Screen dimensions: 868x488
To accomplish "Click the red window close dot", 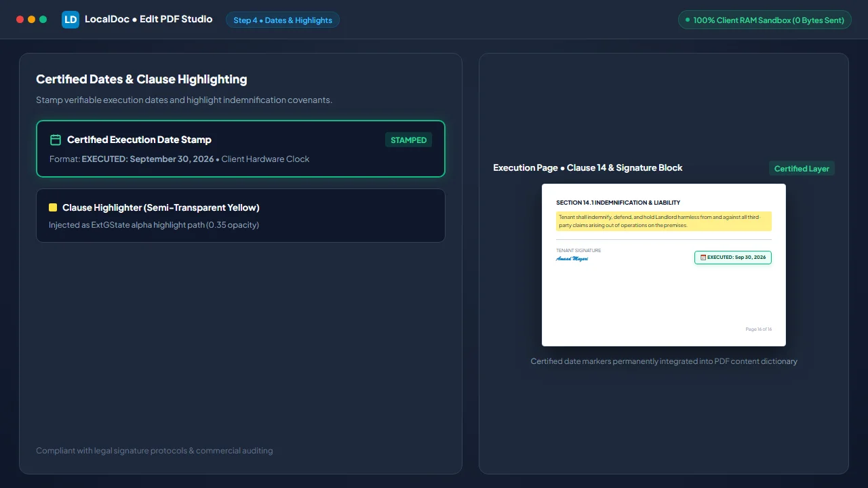I will [20, 20].
